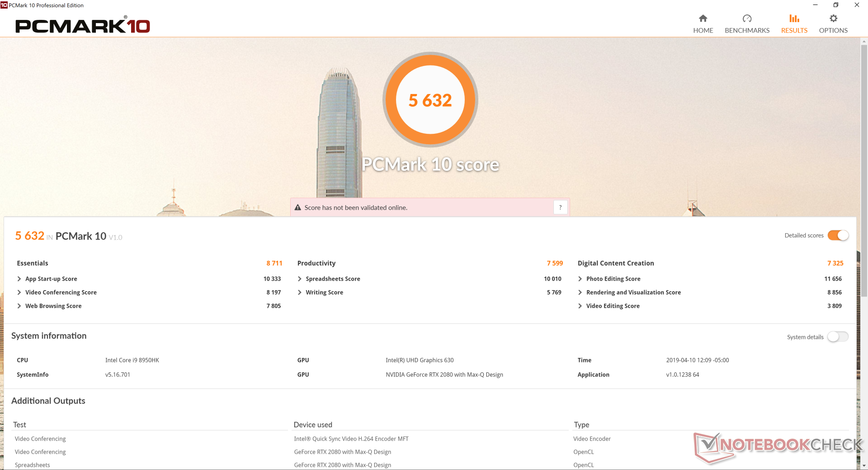This screenshot has width=868, height=470.
Task: Select the Spreadsheets value 10 010
Action: pyautogui.click(x=552, y=279)
